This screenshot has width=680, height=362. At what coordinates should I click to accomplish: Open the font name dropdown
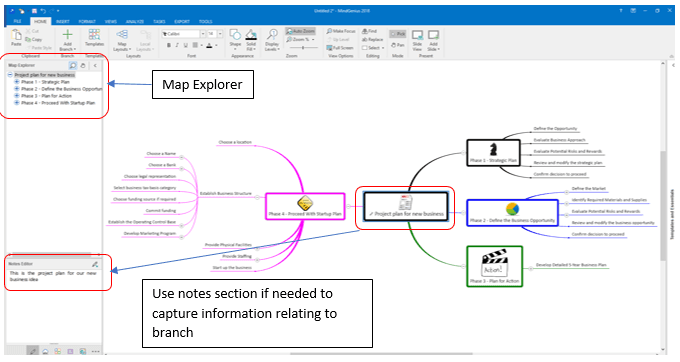[x=203, y=34]
